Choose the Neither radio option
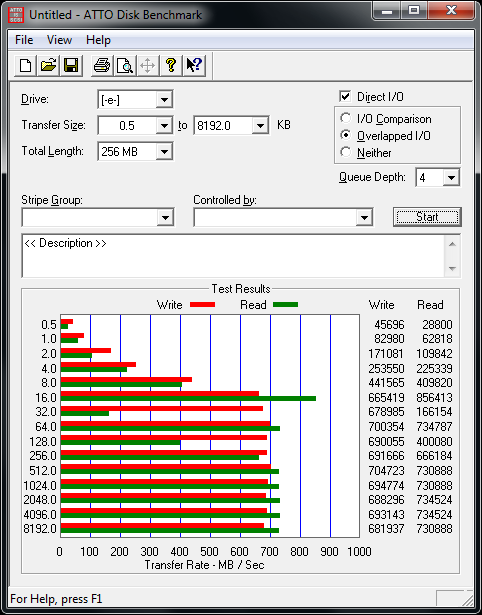This screenshot has height=615, width=482. (x=346, y=152)
